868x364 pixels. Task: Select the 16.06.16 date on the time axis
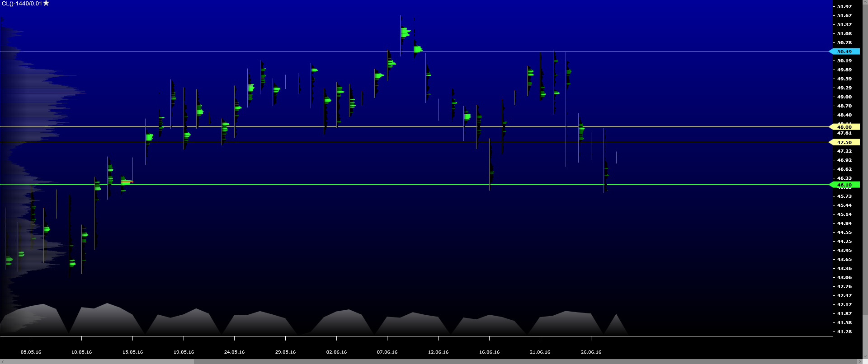tap(489, 352)
